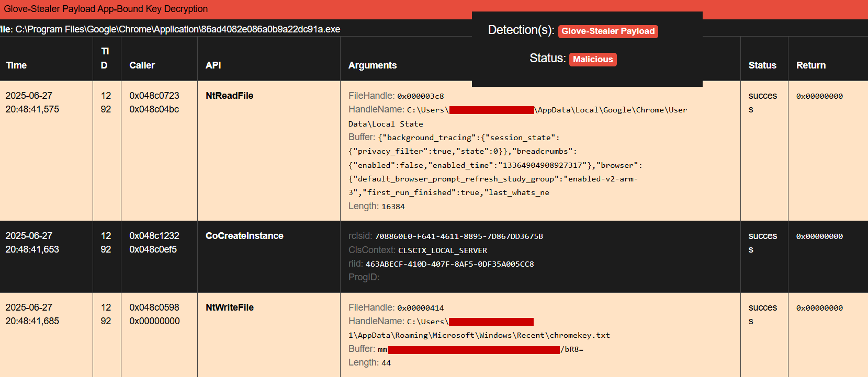Click caller address 0x048c1232
868x377 pixels.
[x=154, y=236]
